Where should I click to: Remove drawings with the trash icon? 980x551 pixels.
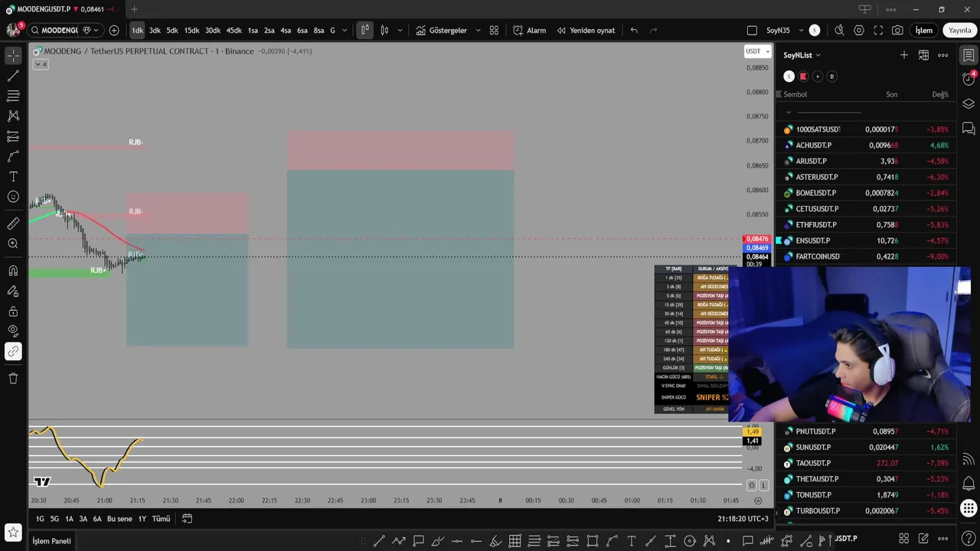point(13,378)
